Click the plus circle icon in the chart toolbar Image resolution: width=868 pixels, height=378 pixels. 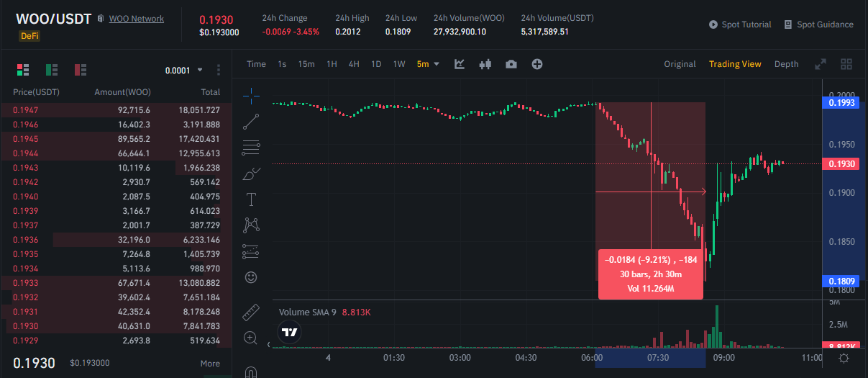coord(537,64)
